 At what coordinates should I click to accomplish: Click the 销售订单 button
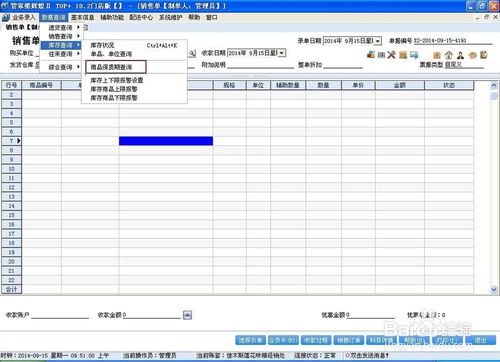tap(348, 340)
